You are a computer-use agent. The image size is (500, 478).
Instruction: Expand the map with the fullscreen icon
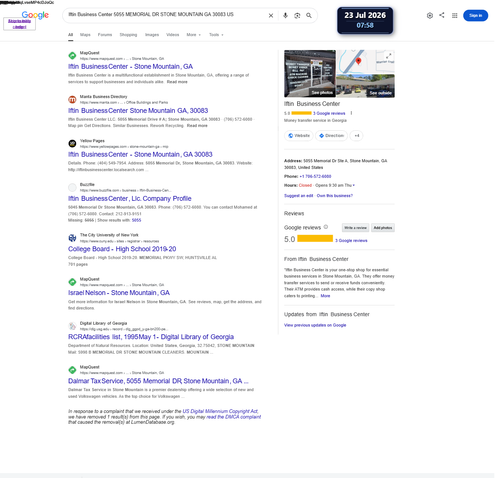click(x=389, y=56)
